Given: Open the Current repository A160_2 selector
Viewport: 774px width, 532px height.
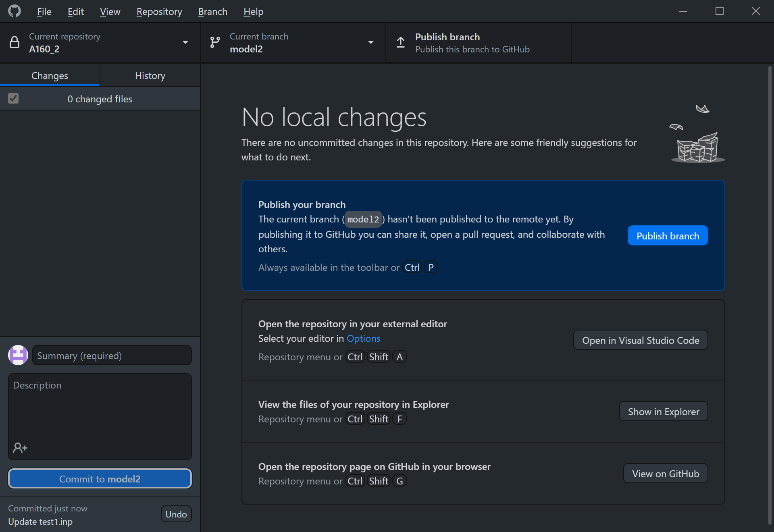Looking at the screenshot, I should (81, 43).
